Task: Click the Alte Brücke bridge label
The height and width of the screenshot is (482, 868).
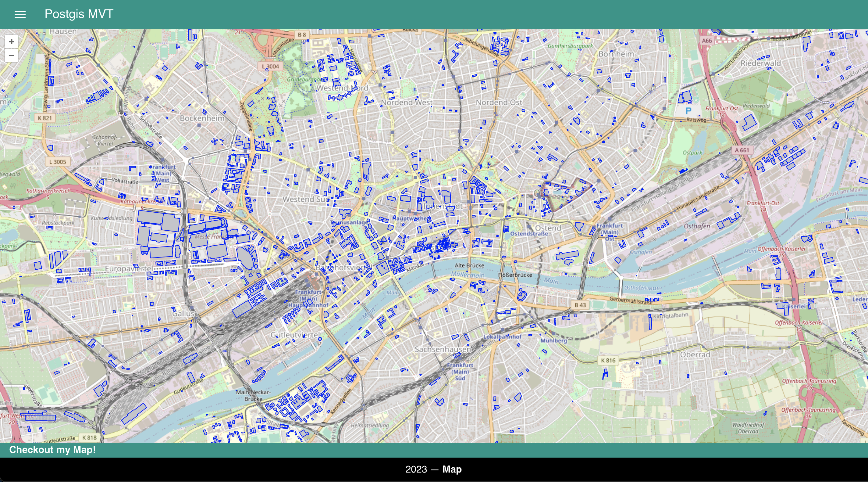Action: [x=469, y=265]
